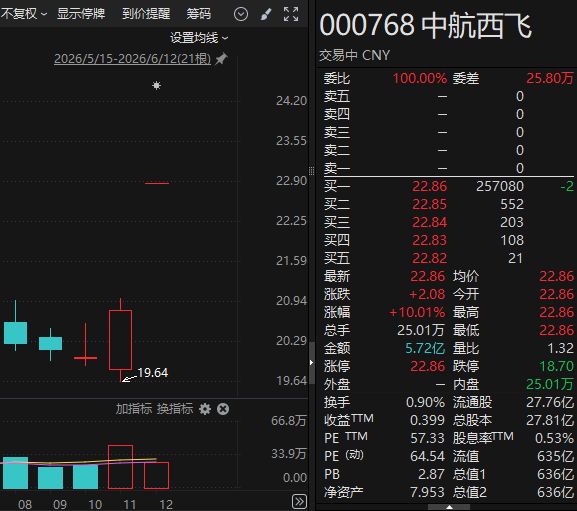Open the 设置均线 dropdown
The height and width of the screenshot is (511, 577).
[199, 38]
